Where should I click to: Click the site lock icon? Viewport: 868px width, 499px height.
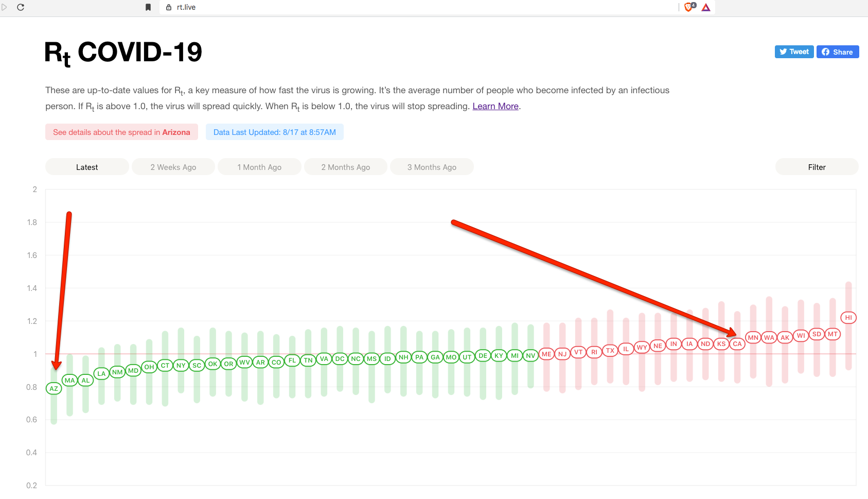coord(169,7)
